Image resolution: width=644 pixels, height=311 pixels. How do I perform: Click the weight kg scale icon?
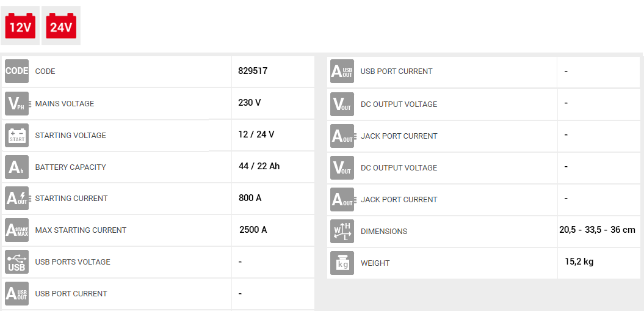point(342,263)
